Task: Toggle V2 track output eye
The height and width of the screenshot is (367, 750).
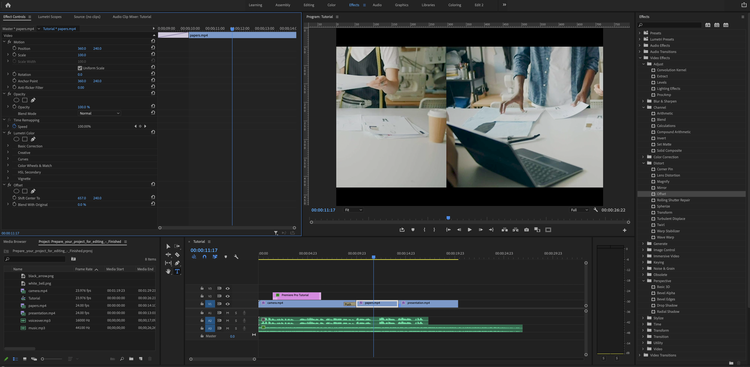Action: click(228, 296)
